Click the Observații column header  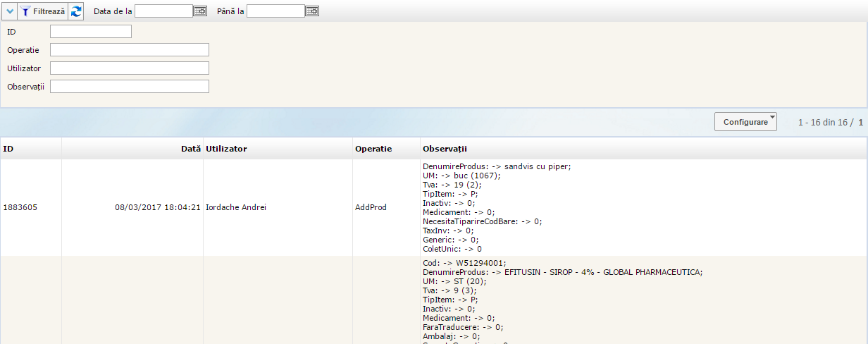pyautogui.click(x=444, y=149)
